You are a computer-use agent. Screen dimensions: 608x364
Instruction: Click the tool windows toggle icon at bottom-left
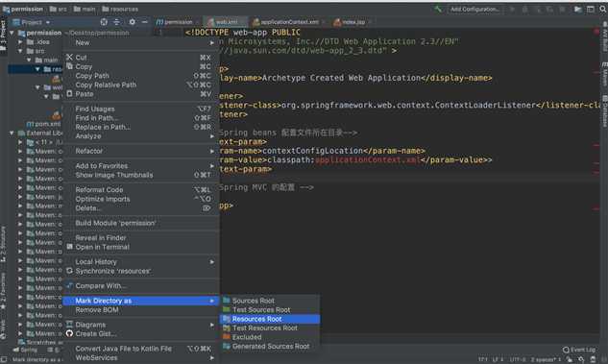pos(4,360)
